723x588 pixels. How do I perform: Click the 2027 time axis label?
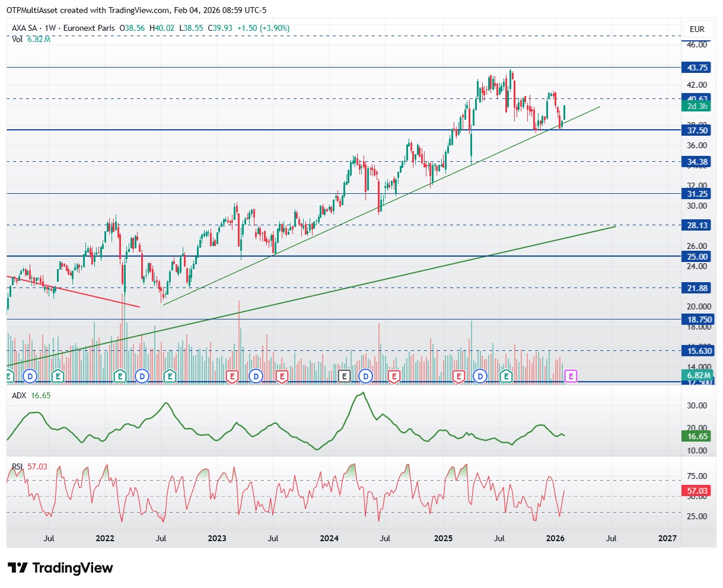668,538
